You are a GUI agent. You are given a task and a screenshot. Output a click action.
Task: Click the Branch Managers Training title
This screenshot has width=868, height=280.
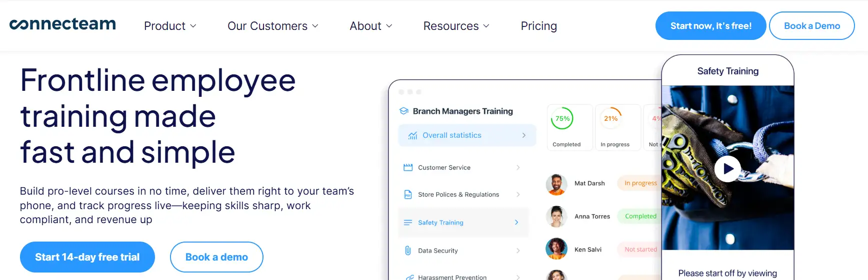click(x=462, y=111)
